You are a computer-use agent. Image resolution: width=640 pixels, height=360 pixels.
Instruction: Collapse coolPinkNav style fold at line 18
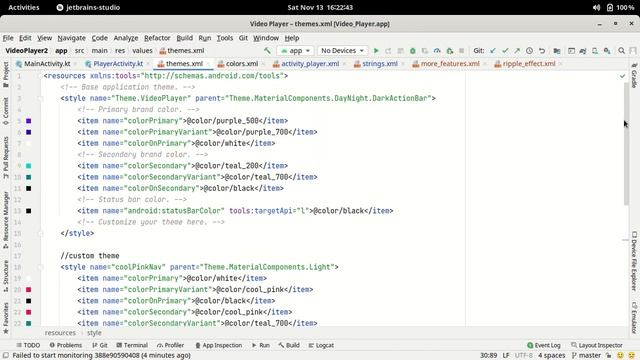point(40,267)
